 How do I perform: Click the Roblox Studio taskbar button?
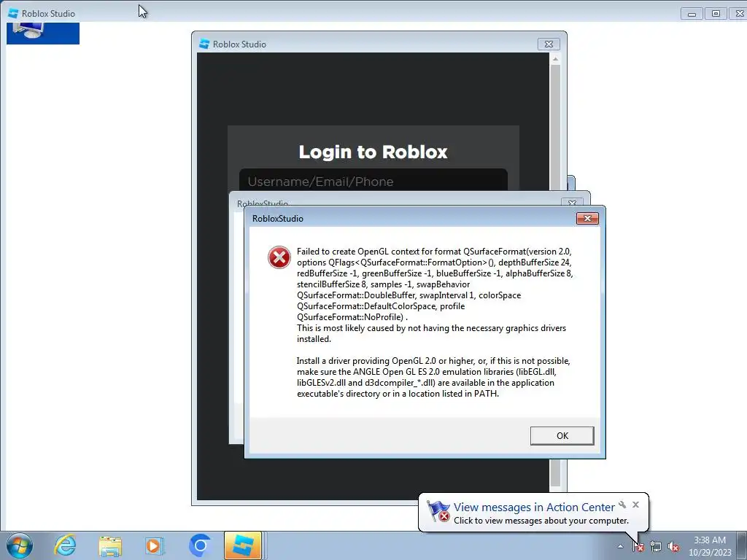pos(243,545)
